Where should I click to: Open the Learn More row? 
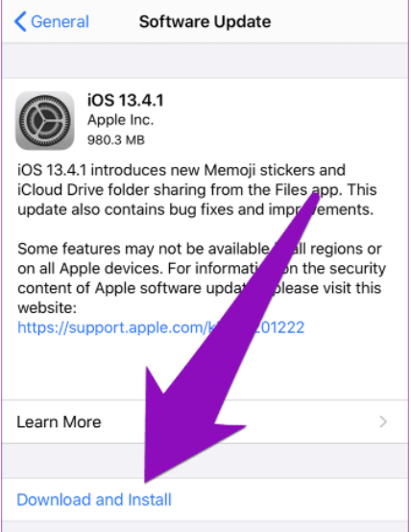coord(205,422)
